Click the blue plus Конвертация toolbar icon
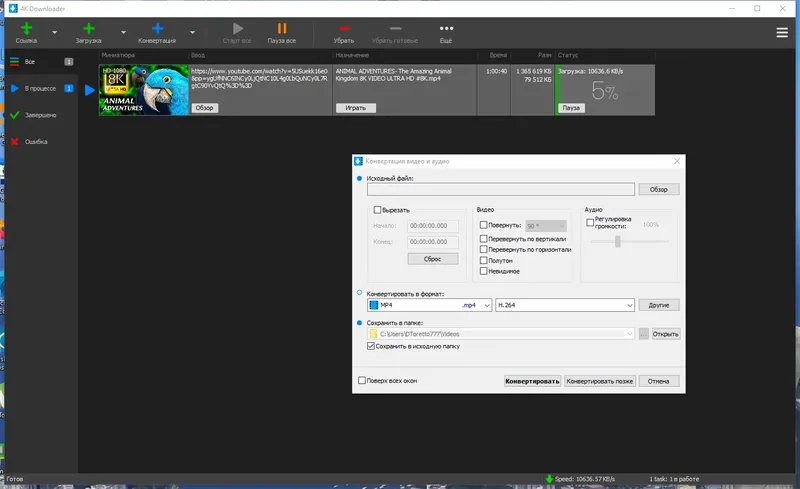 [x=158, y=29]
